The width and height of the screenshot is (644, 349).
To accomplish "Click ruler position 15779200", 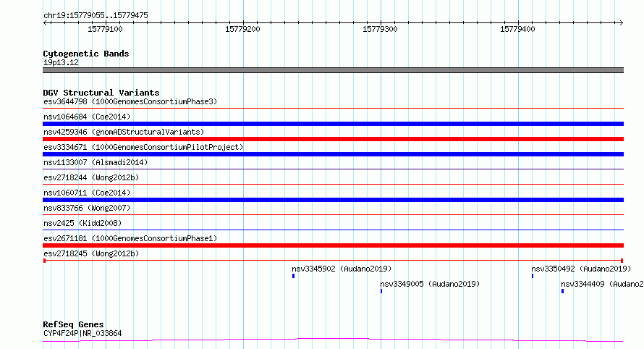I will [x=242, y=29].
